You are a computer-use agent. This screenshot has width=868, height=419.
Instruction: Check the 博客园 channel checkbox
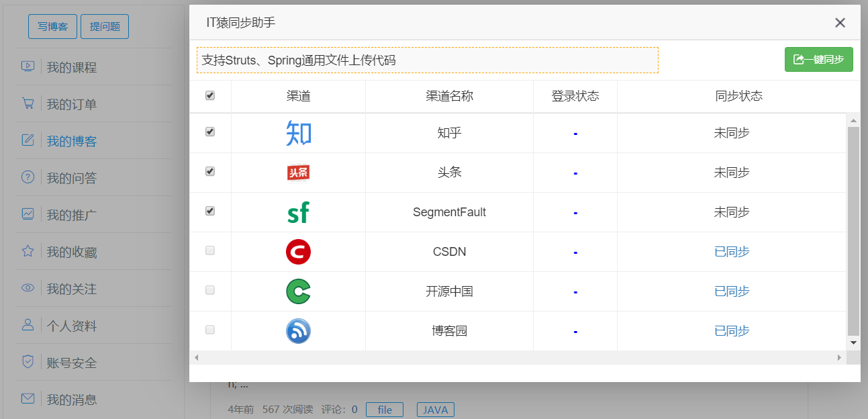210,330
